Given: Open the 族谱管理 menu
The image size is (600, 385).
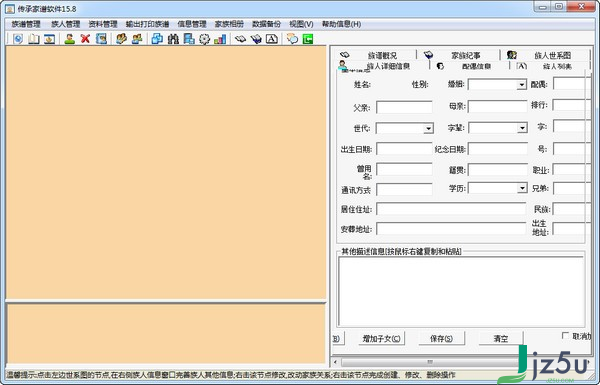Looking at the screenshot, I should [26, 24].
